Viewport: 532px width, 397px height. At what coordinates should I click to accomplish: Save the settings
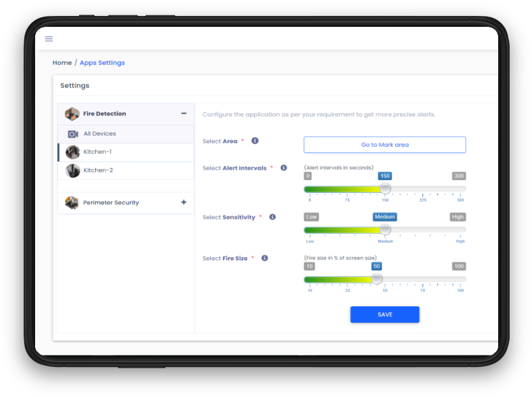click(x=384, y=315)
